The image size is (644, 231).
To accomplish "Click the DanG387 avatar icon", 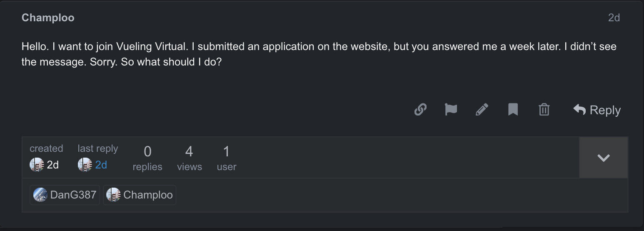I will (x=40, y=195).
